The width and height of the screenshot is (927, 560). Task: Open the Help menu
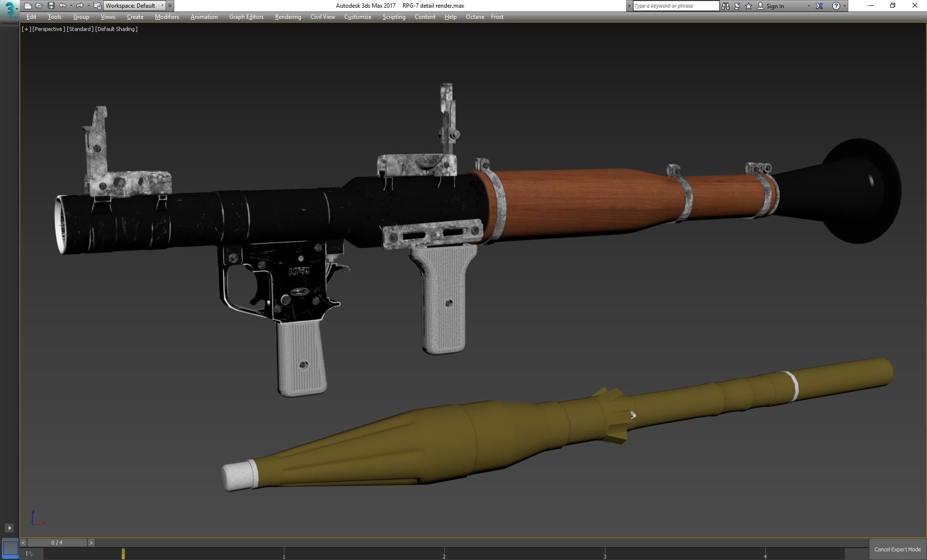pyautogui.click(x=450, y=17)
